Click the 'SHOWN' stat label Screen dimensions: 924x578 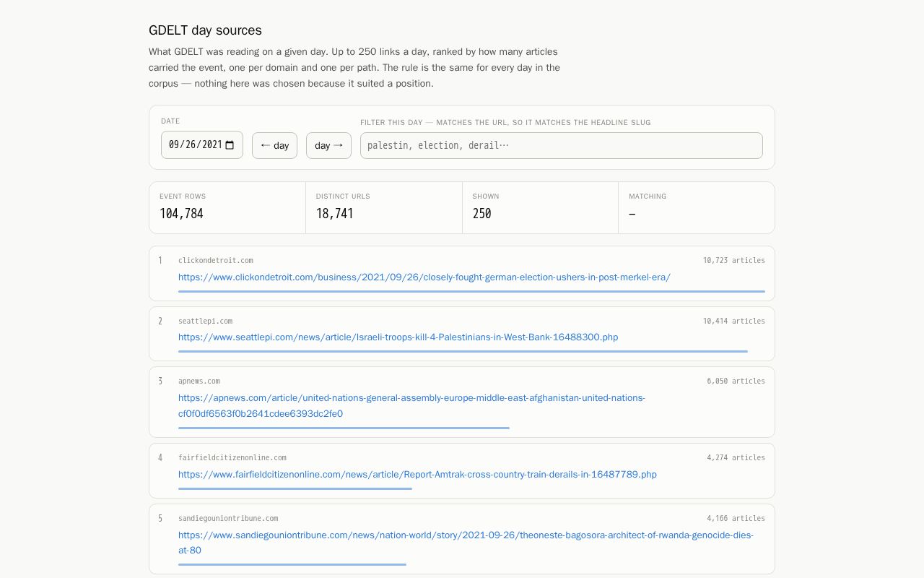pos(486,196)
